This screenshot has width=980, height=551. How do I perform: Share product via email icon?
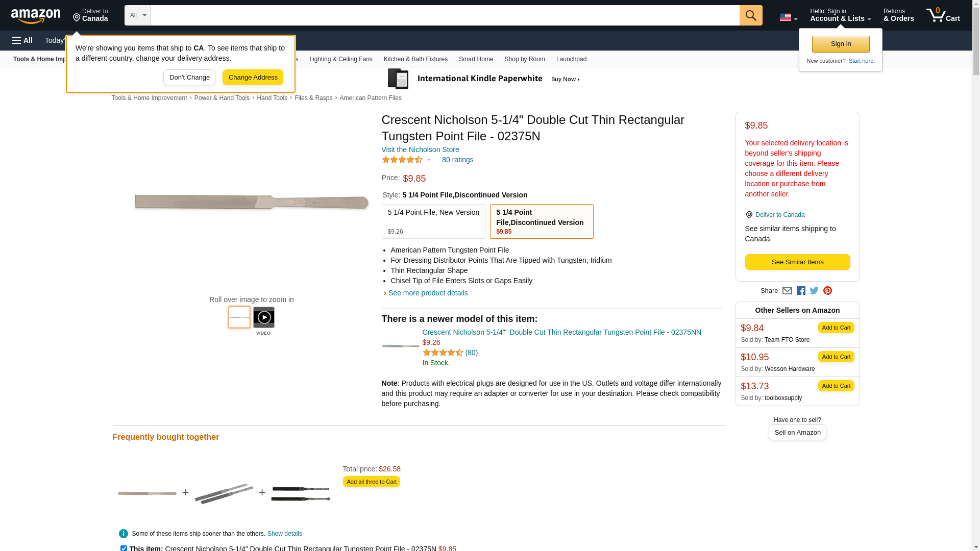point(787,291)
